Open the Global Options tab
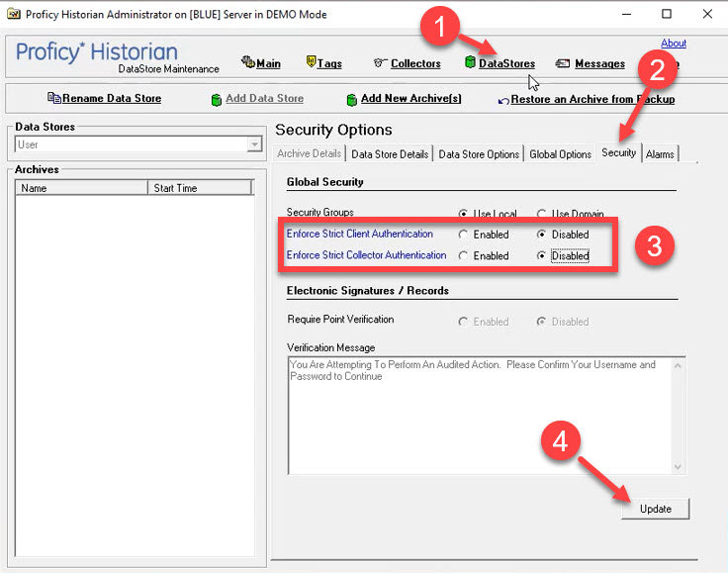The height and width of the screenshot is (573, 728). [x=560, y=154]
